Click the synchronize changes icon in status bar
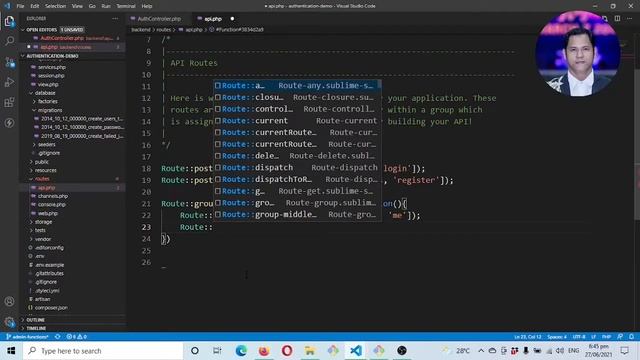This screenshot has width=640, height=360. point(58,337)
